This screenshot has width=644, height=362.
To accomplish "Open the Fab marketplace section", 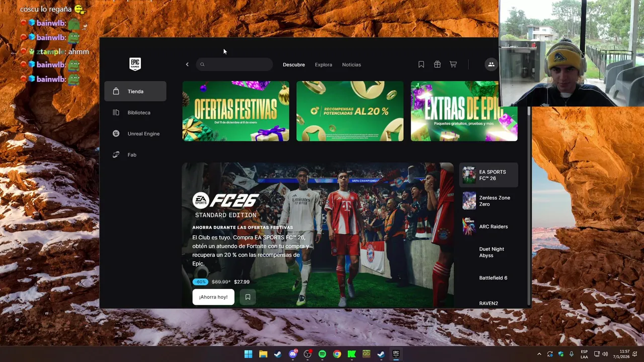I will pyautogui.click(x=135, y=155).
